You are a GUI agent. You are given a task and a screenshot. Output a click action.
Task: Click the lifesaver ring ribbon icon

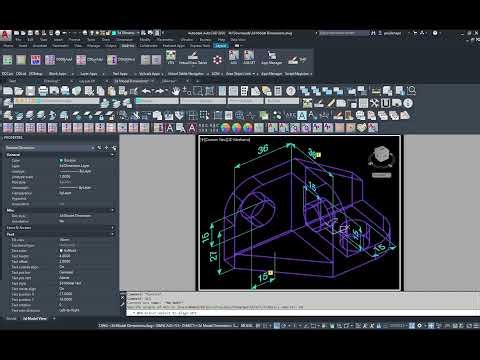pyautogui.click(x=217, y=60)
